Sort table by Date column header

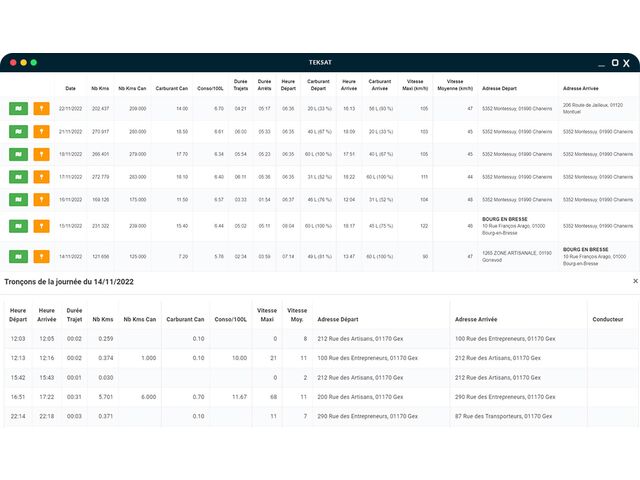click(x=70, y=88)
